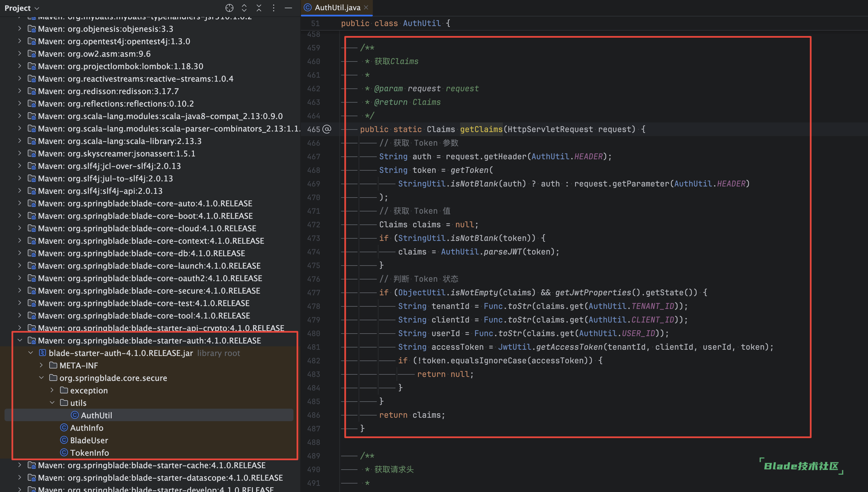
Task: Open the Project view dropdown
Action: point(22,8)
